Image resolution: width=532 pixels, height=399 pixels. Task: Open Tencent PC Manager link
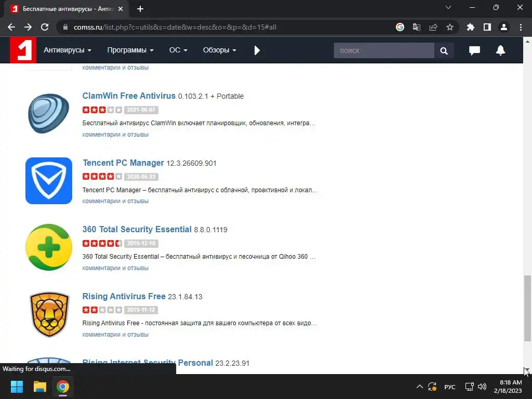click(123, 163)
